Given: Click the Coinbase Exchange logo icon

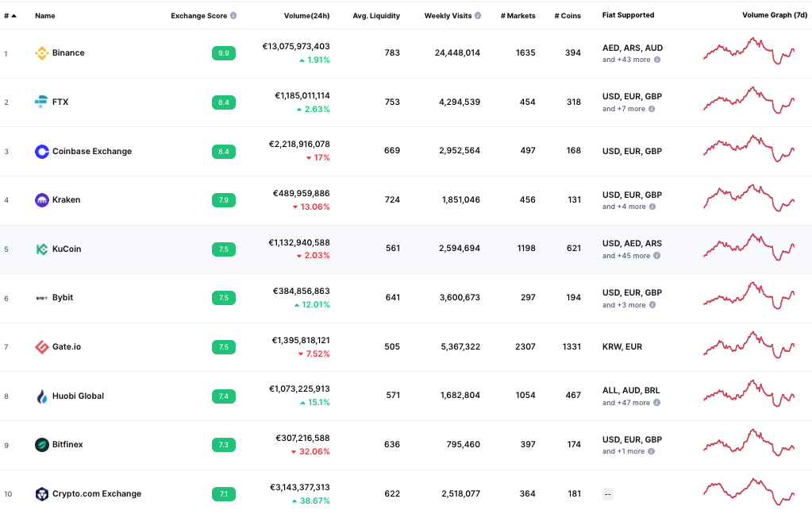Looking at the screenshot, I should [41, 152].
